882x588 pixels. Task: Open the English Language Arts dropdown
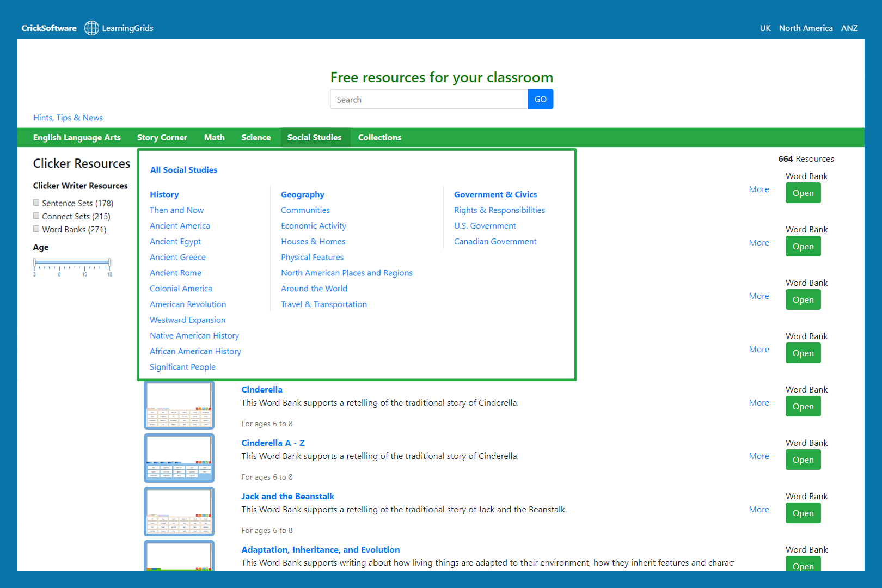[77, 137]
